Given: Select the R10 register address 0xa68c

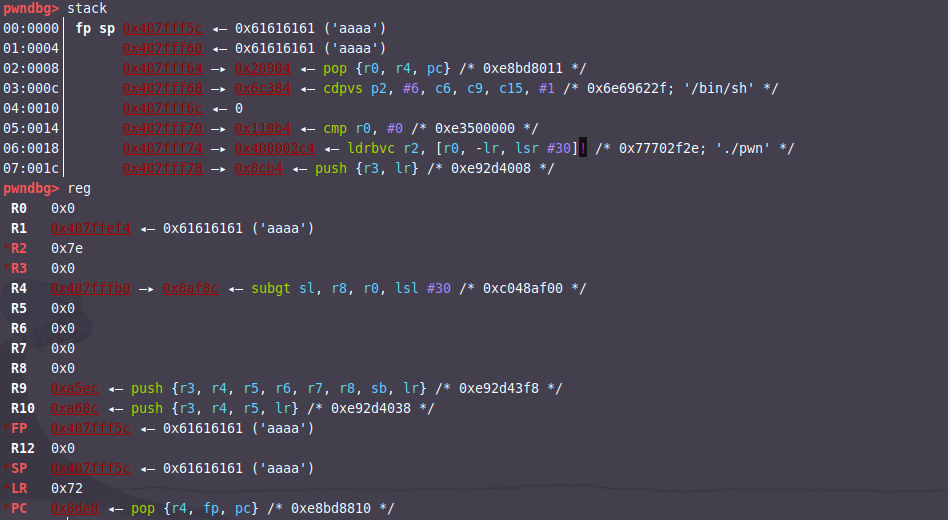Looking at the screenshot, I should coord(75,409).
